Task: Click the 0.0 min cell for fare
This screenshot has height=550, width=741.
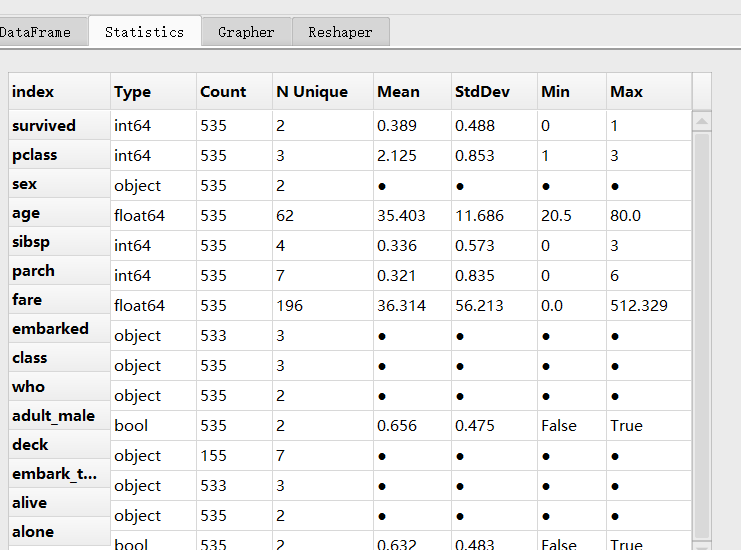Action: (x=572, y=306)
